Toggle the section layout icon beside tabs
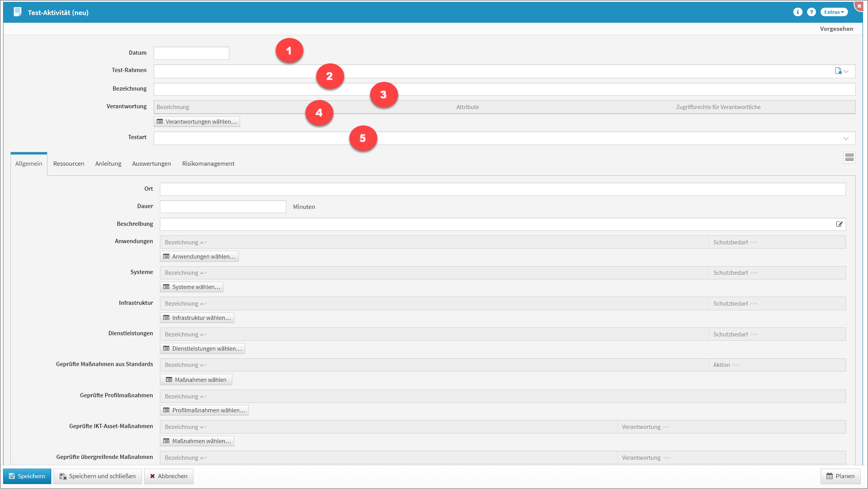868x489 pixels. click(x=849, y=158)
